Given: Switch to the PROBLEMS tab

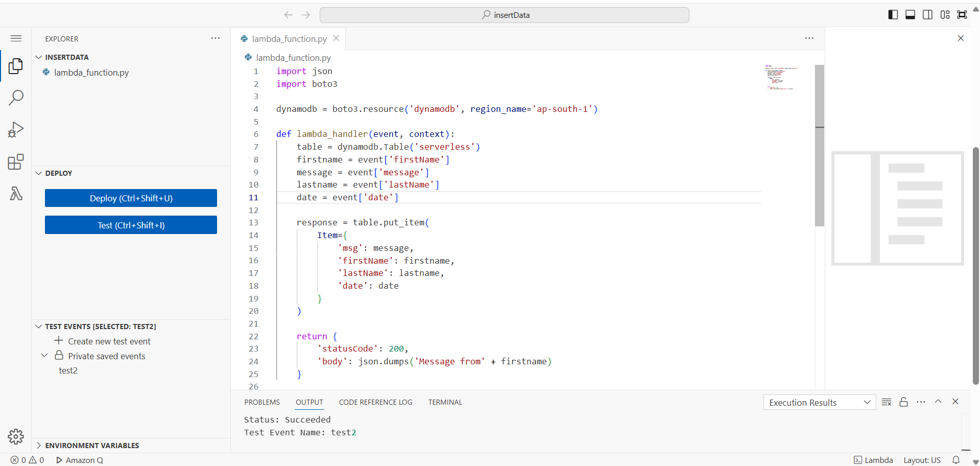Looking at the screenshot, I should [262, 402].
